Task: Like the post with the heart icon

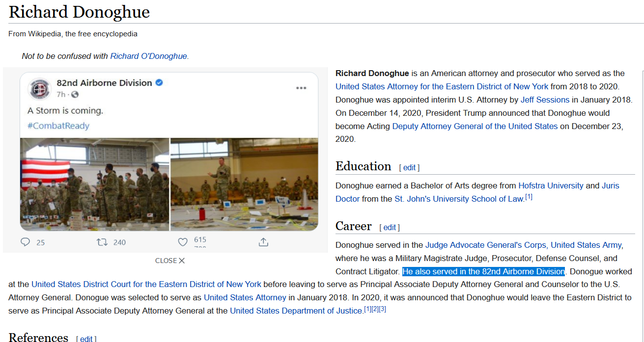Action: (x=183, y=242)
